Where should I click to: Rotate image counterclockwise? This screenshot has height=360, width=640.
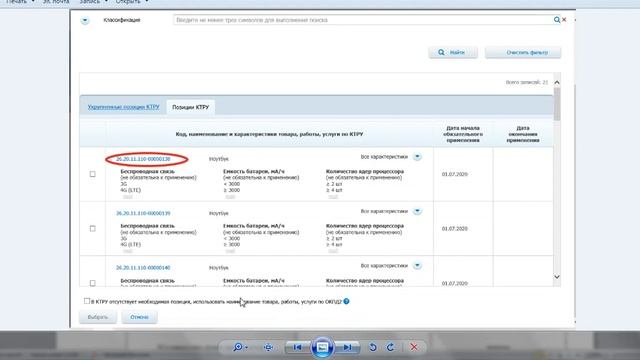click(373, 347)
